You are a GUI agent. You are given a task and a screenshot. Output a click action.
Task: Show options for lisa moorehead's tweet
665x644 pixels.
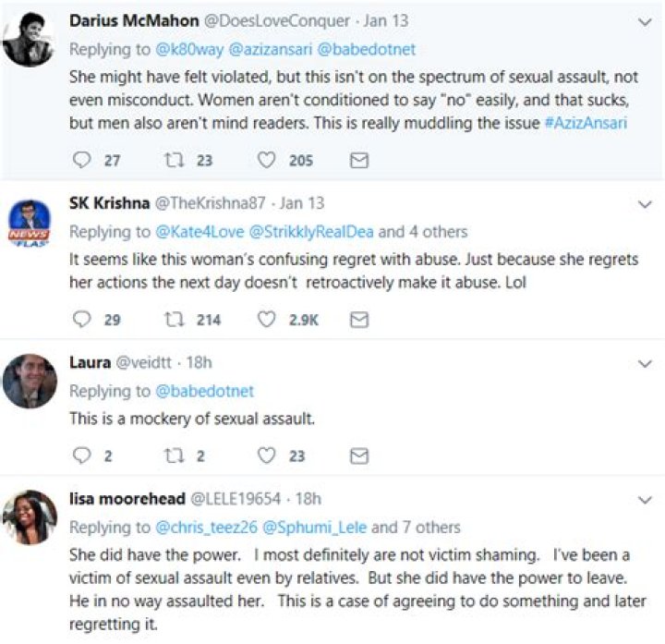[x=646, y=499]
